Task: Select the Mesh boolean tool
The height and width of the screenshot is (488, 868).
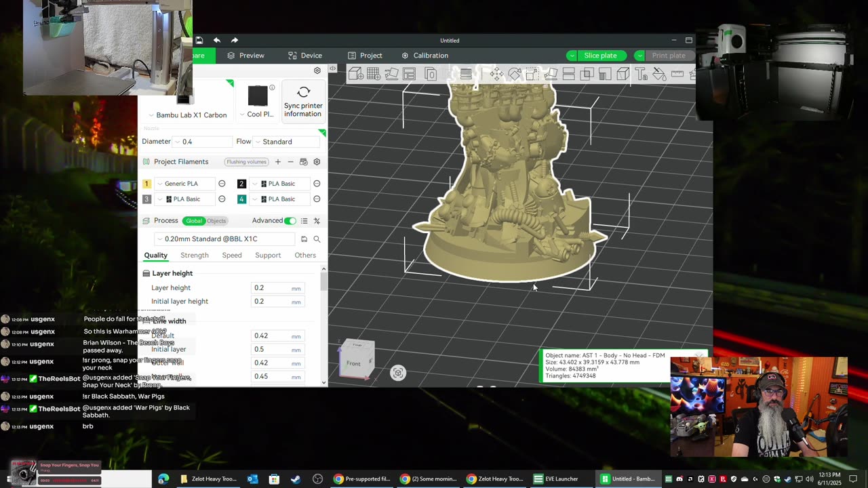Action: click(x=586, y=74)
